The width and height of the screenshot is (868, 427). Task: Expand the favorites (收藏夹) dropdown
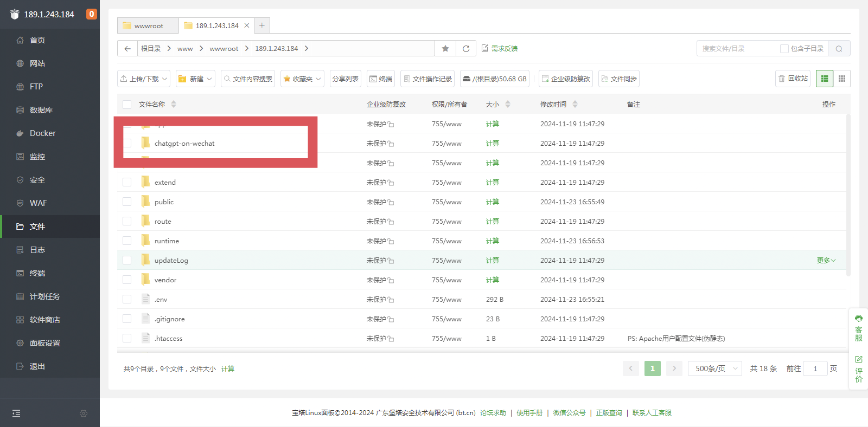click(x=302, y=79)
